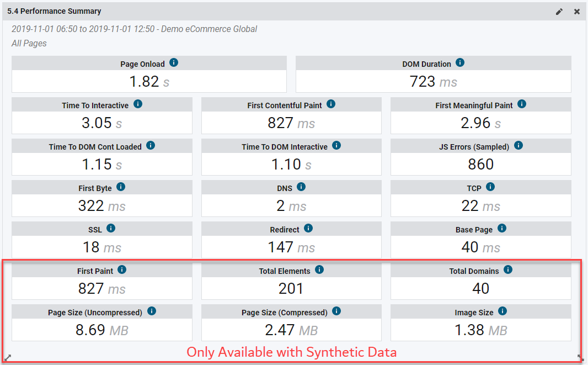Click info icon beside First Contentful Paint

[331, 104]
